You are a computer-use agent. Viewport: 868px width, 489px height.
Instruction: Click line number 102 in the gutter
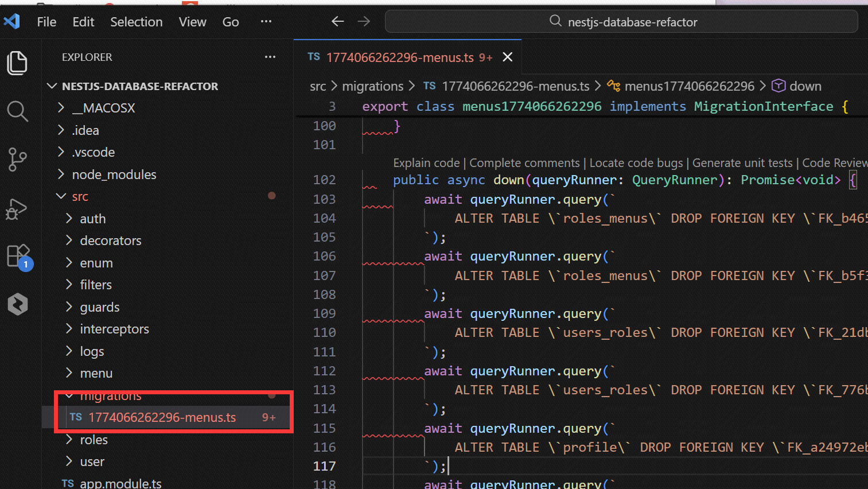324,180
